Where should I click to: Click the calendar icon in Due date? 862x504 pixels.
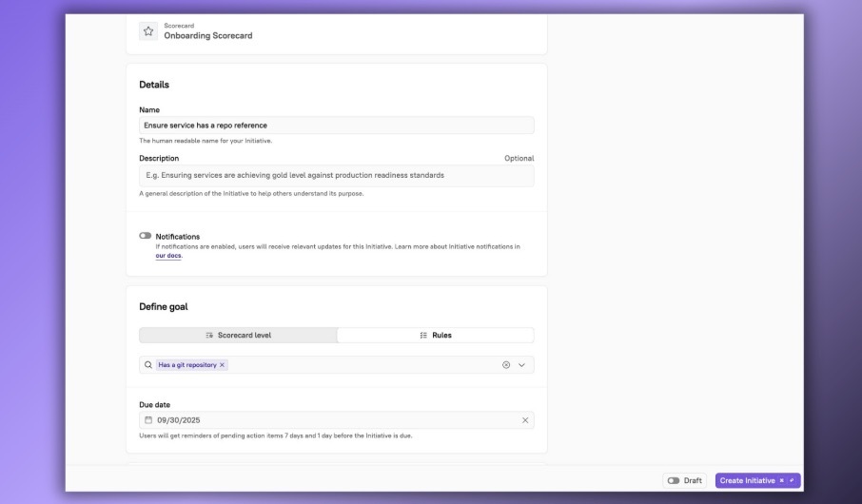pyautogui.click(x=148, y=420)
